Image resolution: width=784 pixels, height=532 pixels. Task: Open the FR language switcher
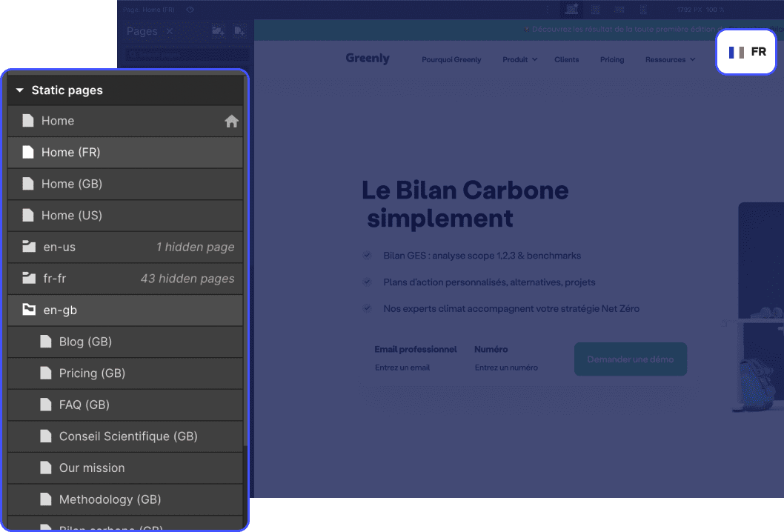746,52
